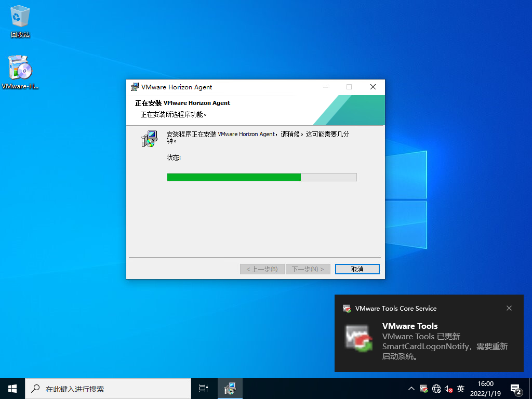This screenshot has width=532, height=399.
Task: Click the '正在安装 VMware Horizon Agent' heading
Action: tap(182, 103)
